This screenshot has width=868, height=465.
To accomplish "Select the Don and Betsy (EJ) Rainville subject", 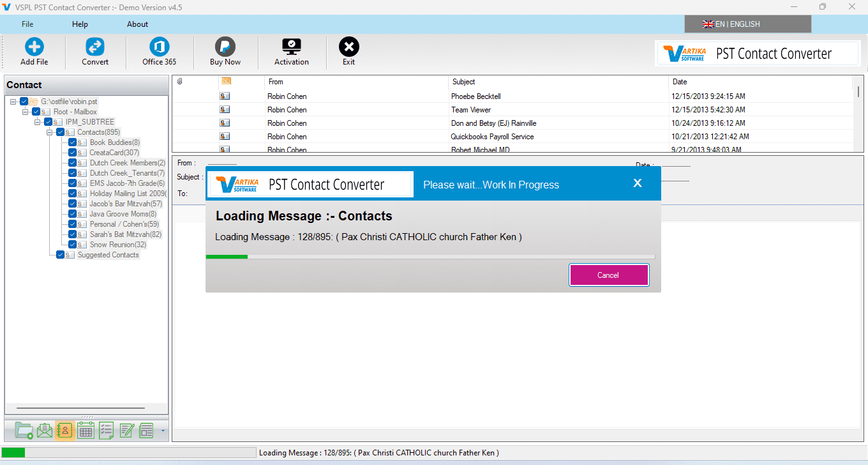I will [494, 123].
